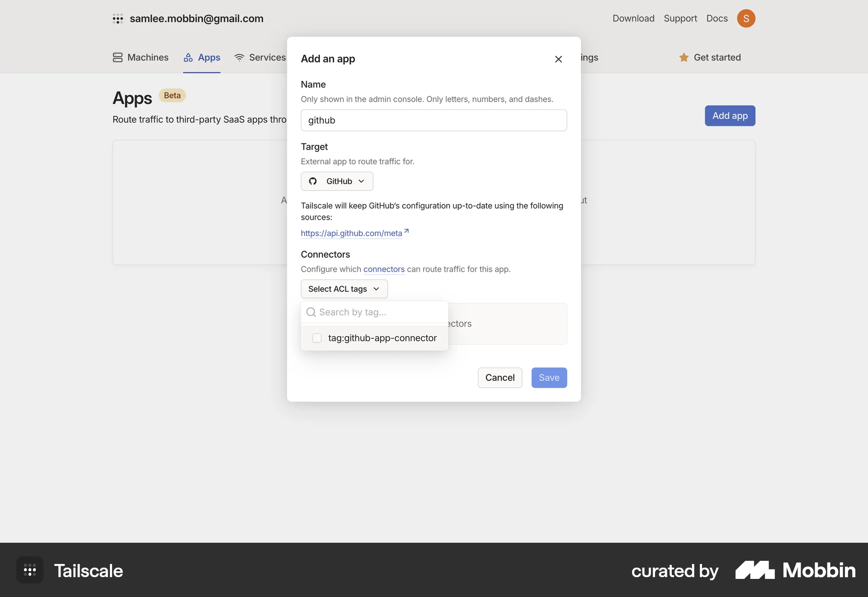Click the Services wifi icon

240,57
